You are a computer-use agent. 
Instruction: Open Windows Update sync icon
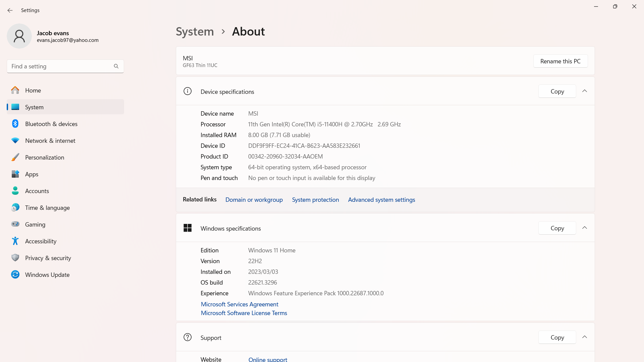click(15, 275)
